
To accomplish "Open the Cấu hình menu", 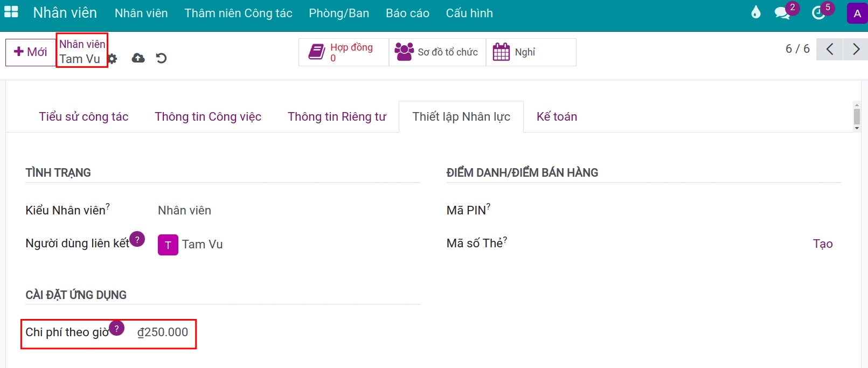I will coord(469,13).
